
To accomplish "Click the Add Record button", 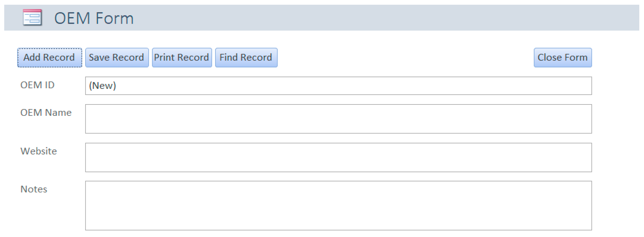I will click(x=49, y=58).
